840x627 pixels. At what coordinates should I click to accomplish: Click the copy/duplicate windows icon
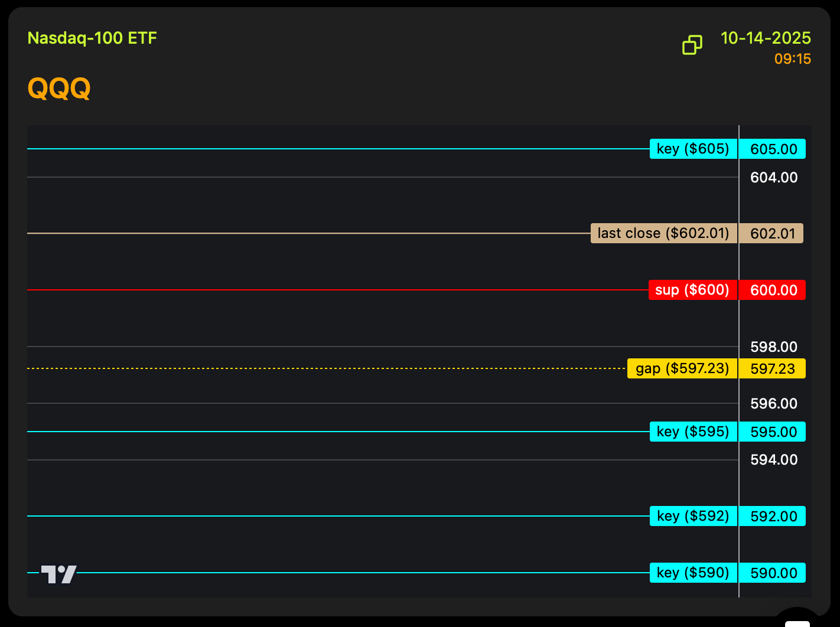click(x=692, y=45)
